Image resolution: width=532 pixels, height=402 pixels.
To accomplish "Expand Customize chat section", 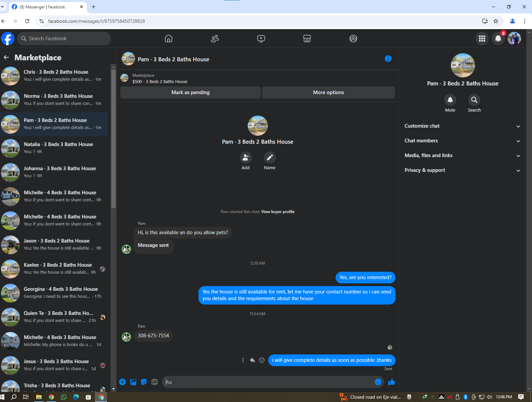I will coord(463,126).
